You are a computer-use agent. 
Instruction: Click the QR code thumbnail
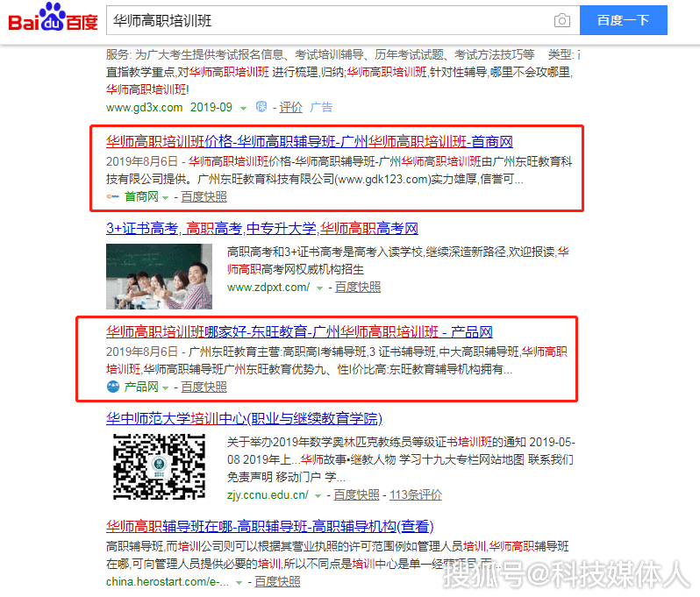[159, 466]
